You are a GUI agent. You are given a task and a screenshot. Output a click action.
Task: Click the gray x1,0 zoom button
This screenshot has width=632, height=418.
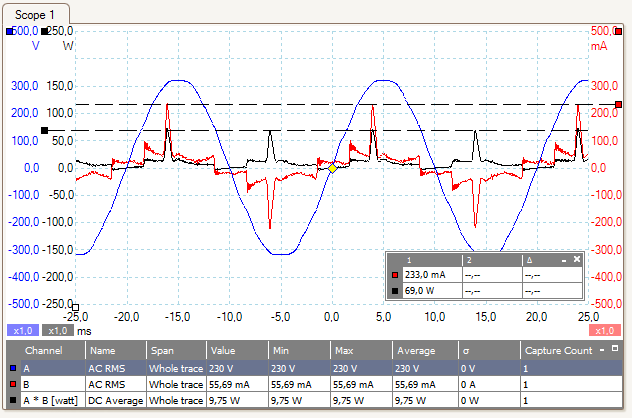point(57,330)
